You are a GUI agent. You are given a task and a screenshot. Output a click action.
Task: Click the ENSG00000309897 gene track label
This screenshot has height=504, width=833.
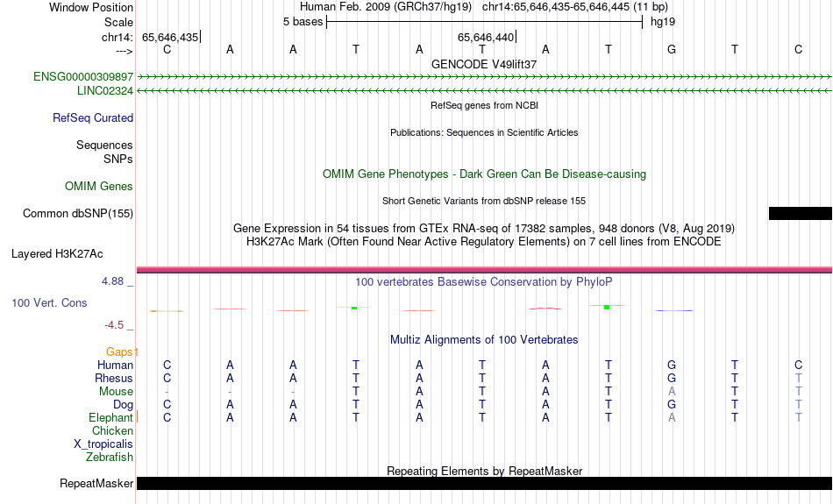83,76
